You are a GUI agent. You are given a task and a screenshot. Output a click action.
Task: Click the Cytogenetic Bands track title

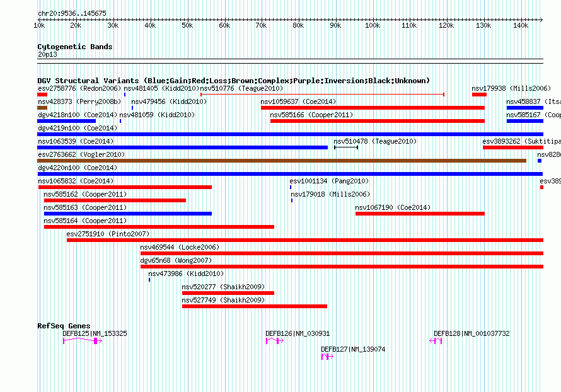point(75,47)
